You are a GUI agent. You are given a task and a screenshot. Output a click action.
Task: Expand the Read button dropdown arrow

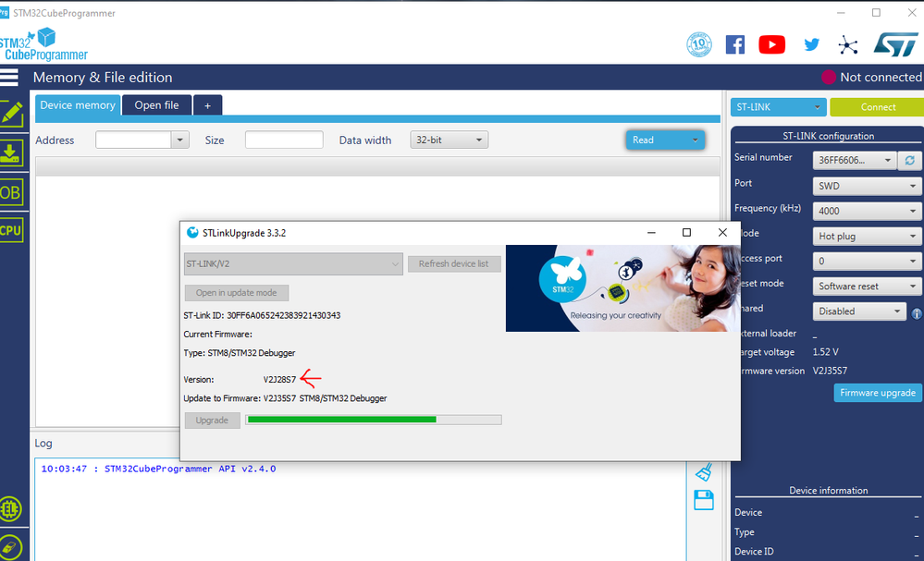point(695,140)
